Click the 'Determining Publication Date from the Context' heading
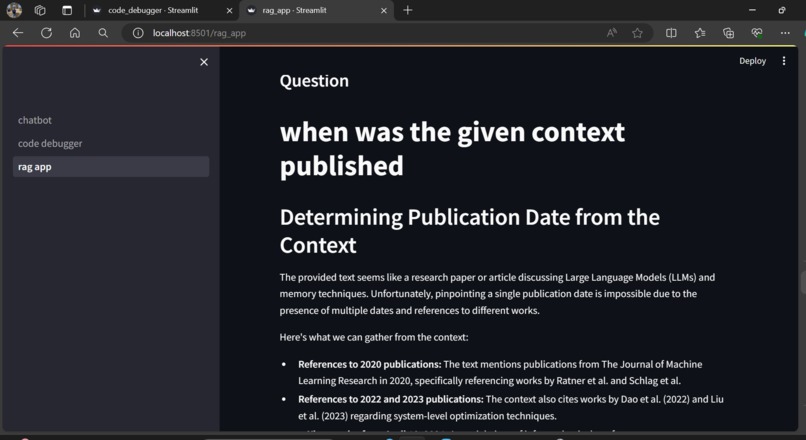The image size is (806, 440). pos(470,231)
